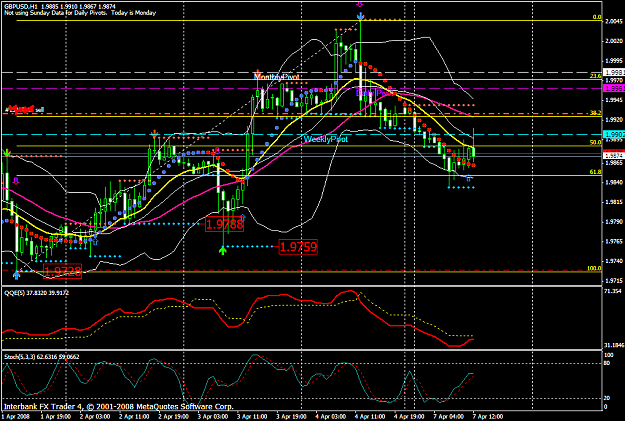Click '3 Apr 03:00' on time axis

[x=213, y=417]
